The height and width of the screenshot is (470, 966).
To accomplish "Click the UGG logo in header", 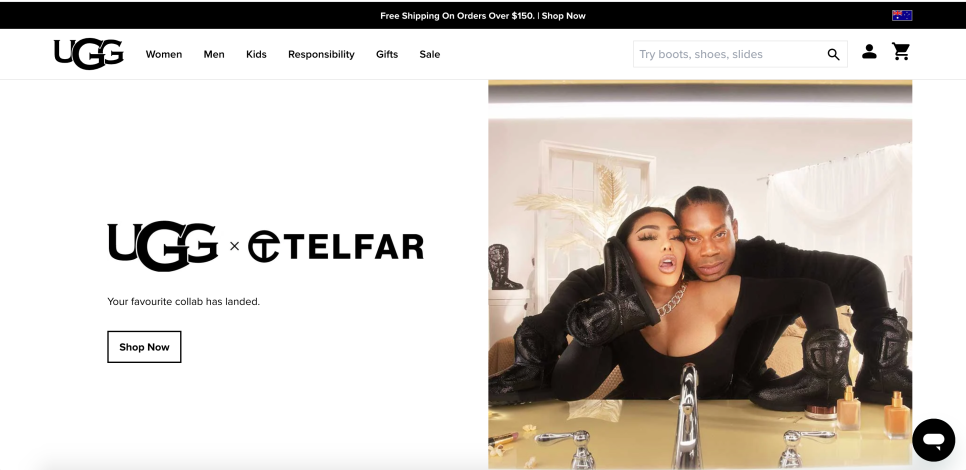I will tap(89, 54).
